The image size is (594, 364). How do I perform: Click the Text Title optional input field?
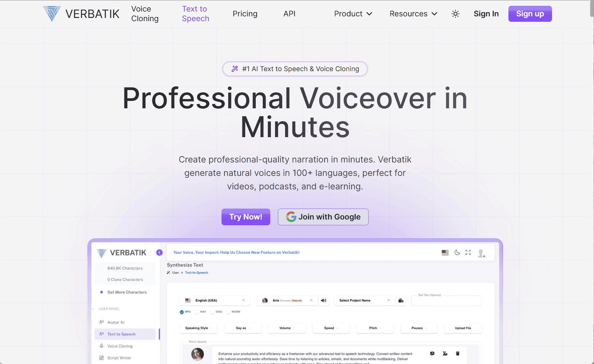point(446,301)
